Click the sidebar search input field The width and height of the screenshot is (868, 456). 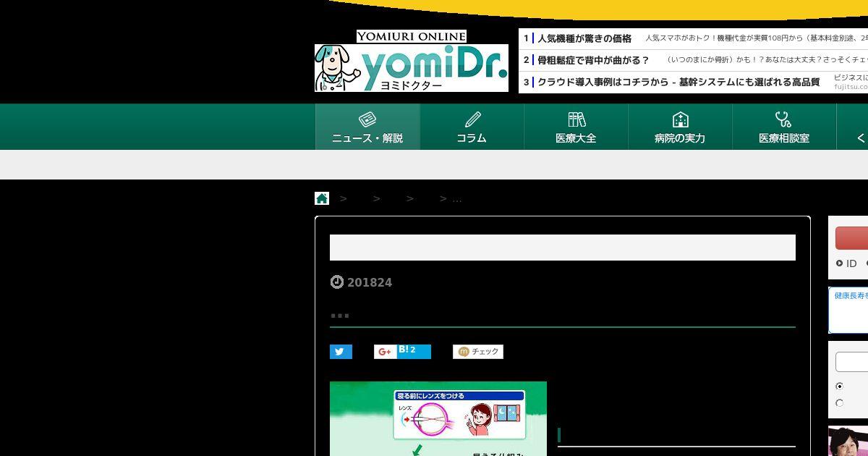click(x=852, y=362)
